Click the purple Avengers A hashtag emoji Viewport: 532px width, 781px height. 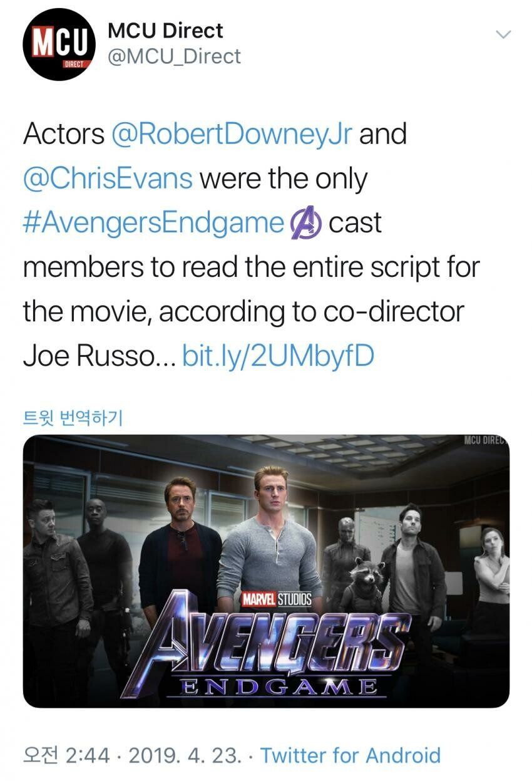coord(305,224)
